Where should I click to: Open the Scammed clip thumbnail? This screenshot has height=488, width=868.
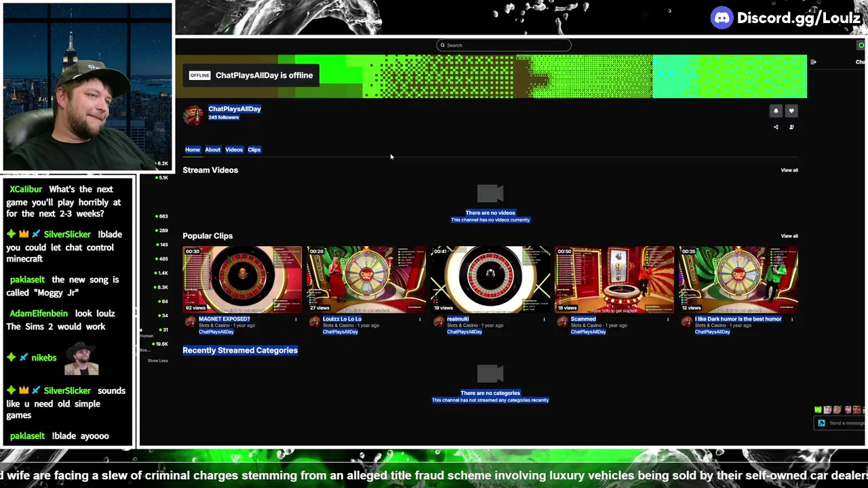pos(614,279)
